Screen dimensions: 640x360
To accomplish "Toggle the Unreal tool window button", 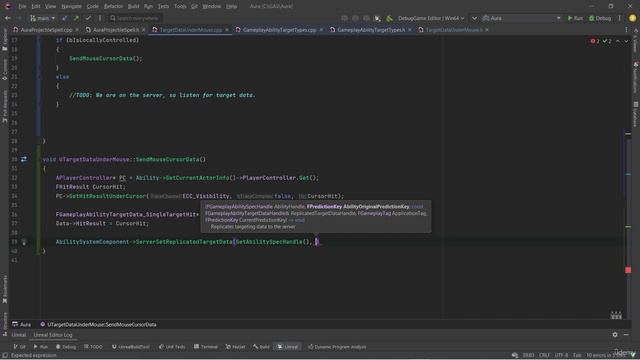I will click(287, 347).
